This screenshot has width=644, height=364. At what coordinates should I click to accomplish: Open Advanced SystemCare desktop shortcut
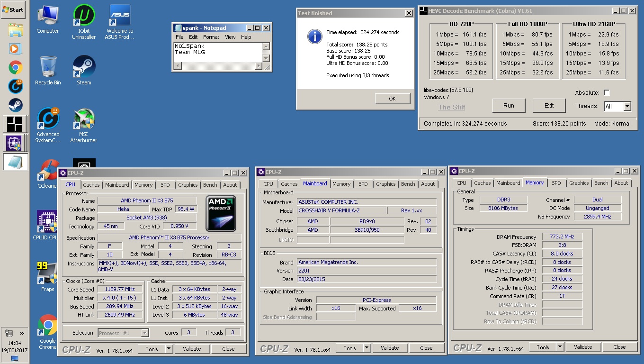(x=48, y=126)
